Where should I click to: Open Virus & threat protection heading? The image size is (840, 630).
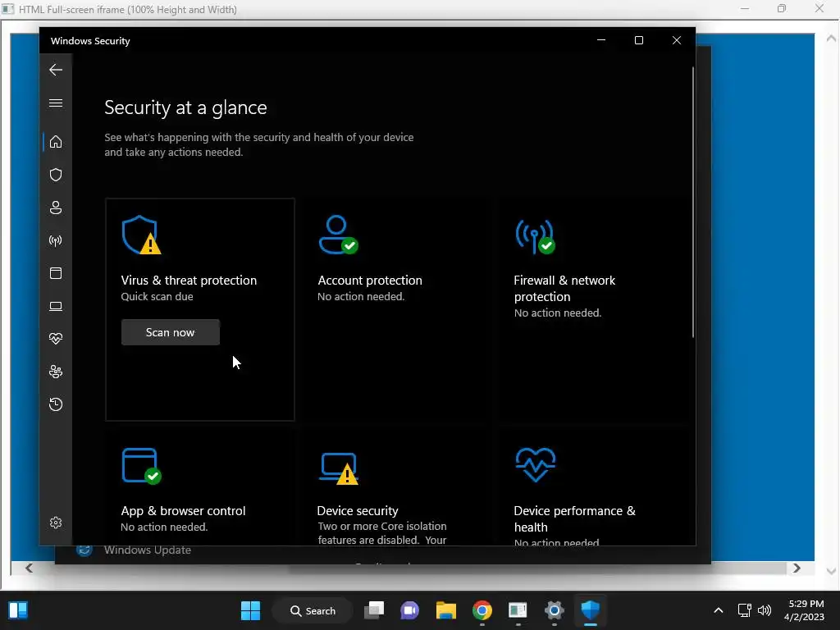point(189,281)
